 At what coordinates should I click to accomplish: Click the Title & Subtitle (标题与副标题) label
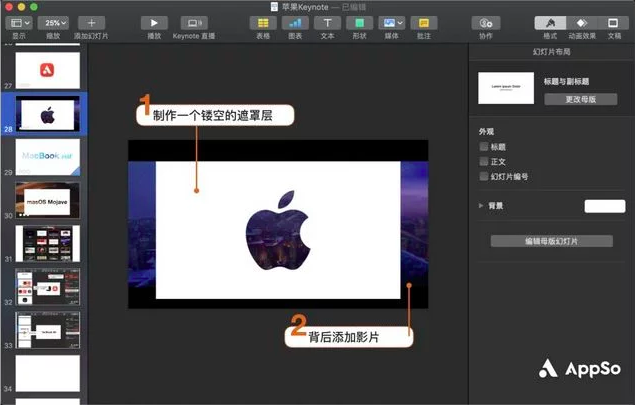point(566,81)
